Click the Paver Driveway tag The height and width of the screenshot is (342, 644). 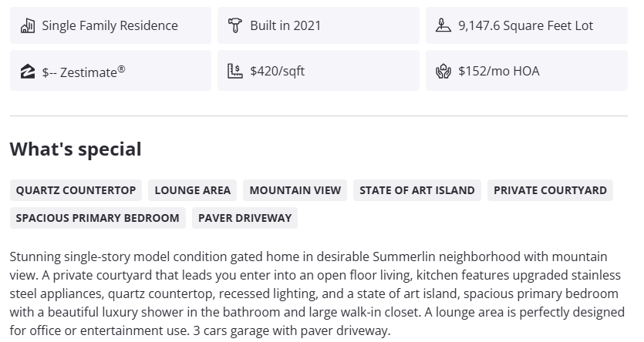point(244,218)
